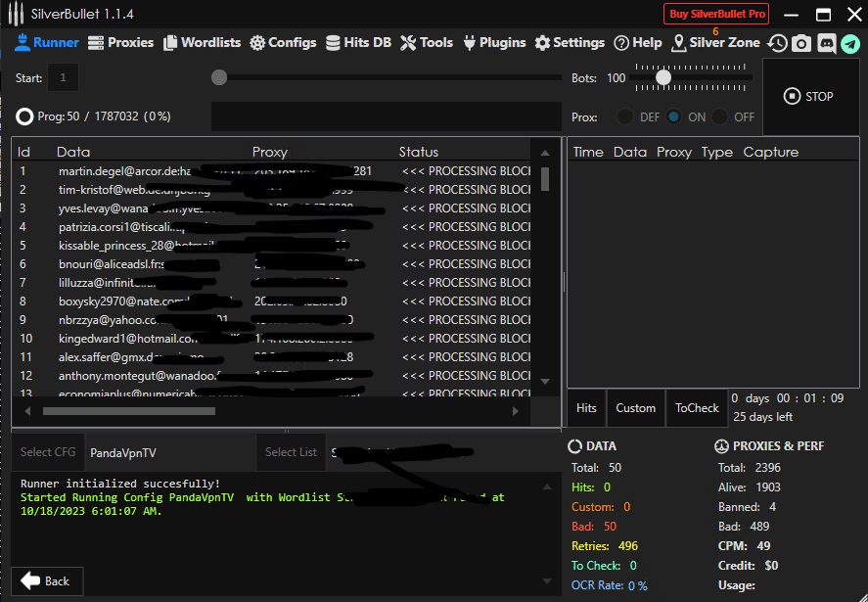Click the Type column header in hits panel
The height and width of the screenshot is (602, 868).
tap(717, 152)
